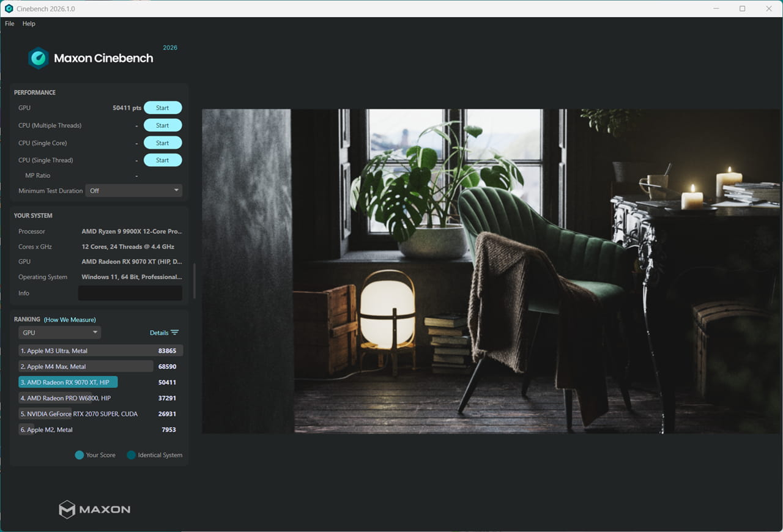Image resolution: width=783 pixels, height=532 pixels.
Task: Start the CPU (Single Core) test
Action: coord(163,142)
